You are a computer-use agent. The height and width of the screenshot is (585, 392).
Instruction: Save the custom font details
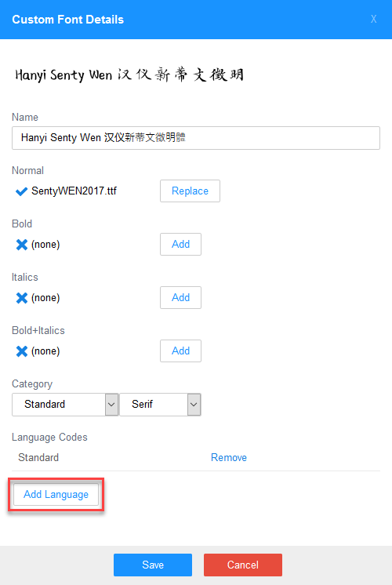pyautogui.click(x=153, y=565)
